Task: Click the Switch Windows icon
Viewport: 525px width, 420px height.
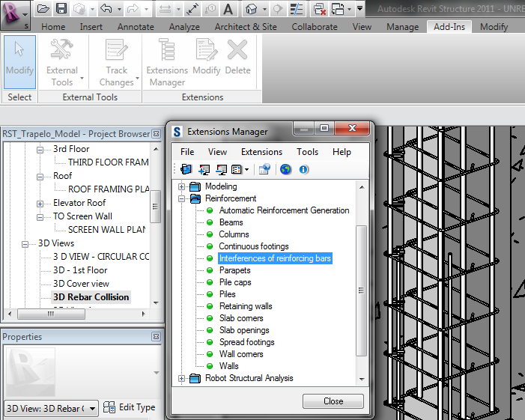Action: (338, 9)
